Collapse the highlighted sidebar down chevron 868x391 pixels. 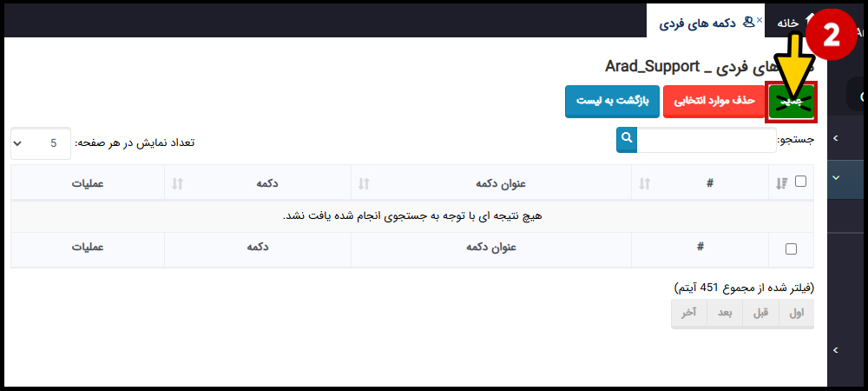pyautogui.click(x=836, y=178)
